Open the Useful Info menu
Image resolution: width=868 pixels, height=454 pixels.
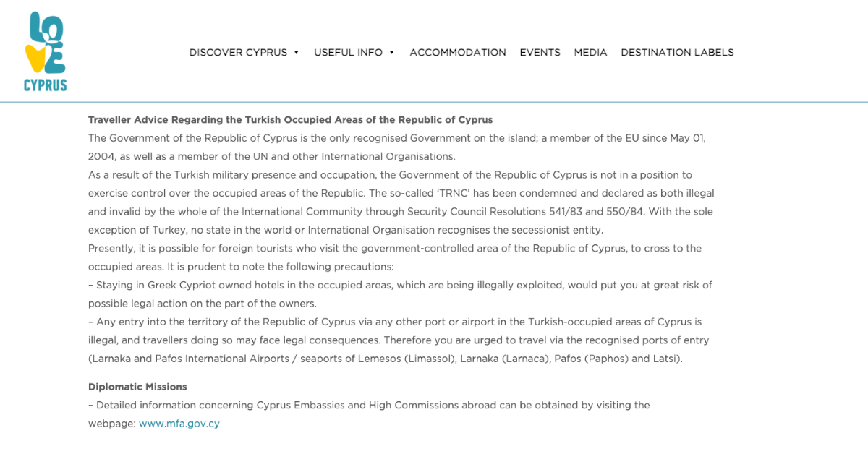[x=348, y=53]
